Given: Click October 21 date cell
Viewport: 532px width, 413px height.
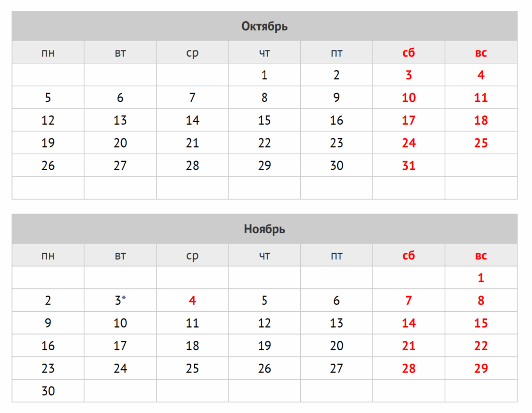Looking at the screenshot, I should point(192,143).
